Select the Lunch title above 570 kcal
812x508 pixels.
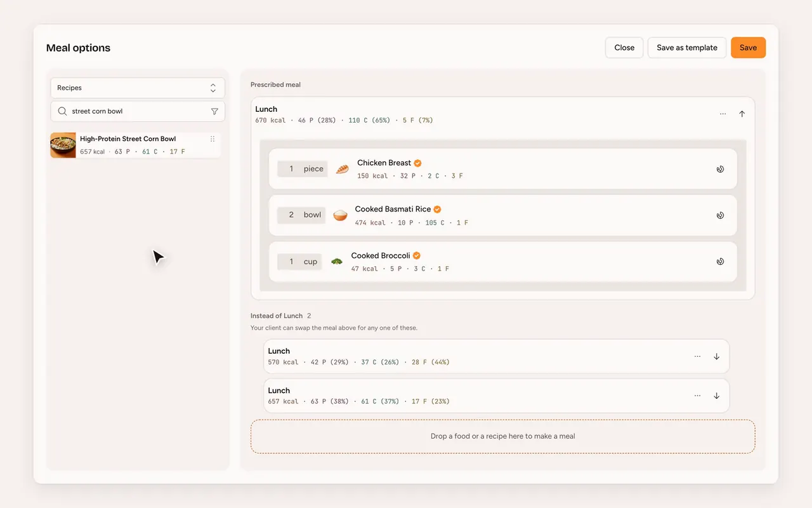(x=279, y=351)
